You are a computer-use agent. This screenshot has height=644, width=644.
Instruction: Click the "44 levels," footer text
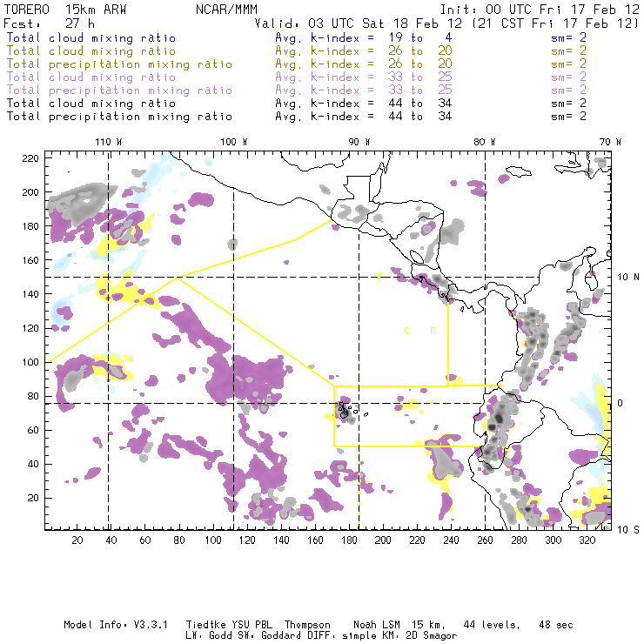492,625
